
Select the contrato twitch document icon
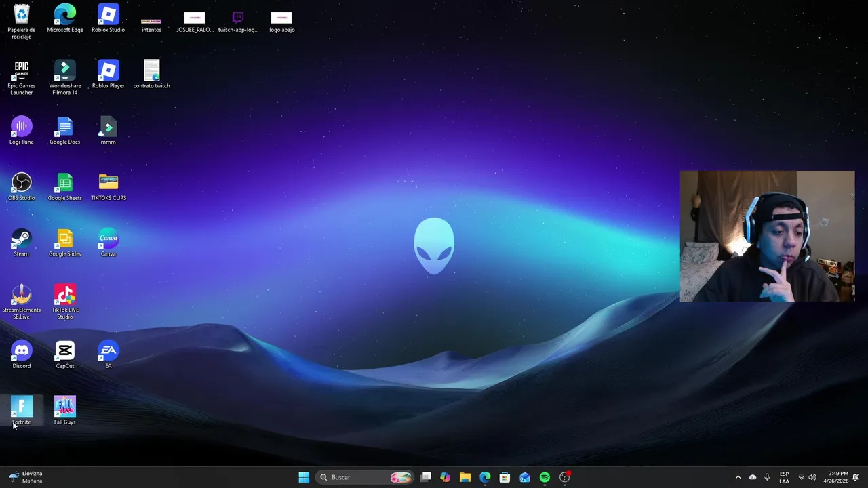click(151, 75)
